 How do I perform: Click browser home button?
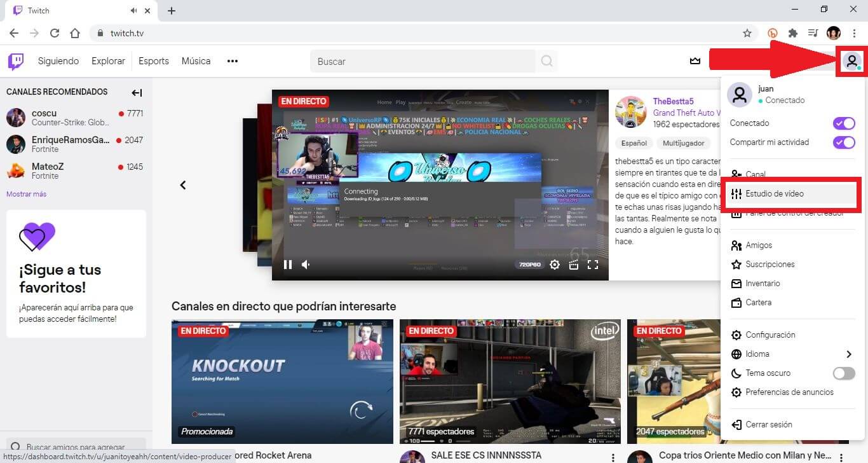[x=75, y=33]
